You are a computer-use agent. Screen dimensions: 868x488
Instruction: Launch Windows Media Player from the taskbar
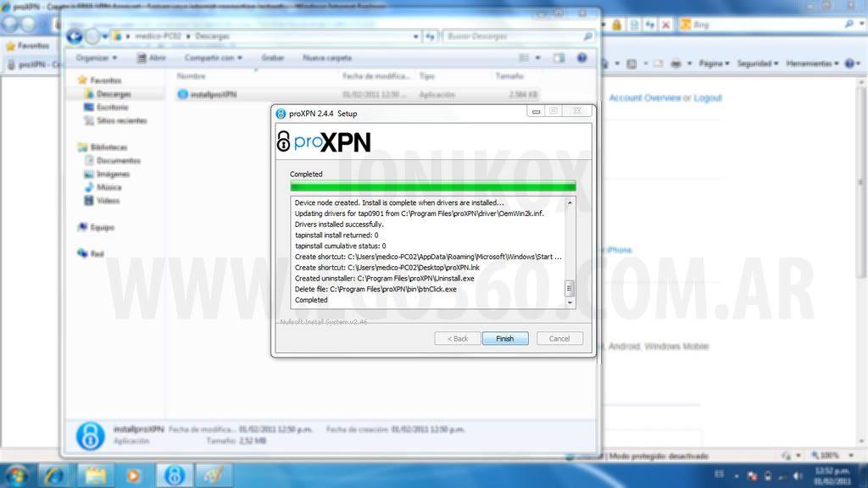pyautogui.click(x=133, y=475)
